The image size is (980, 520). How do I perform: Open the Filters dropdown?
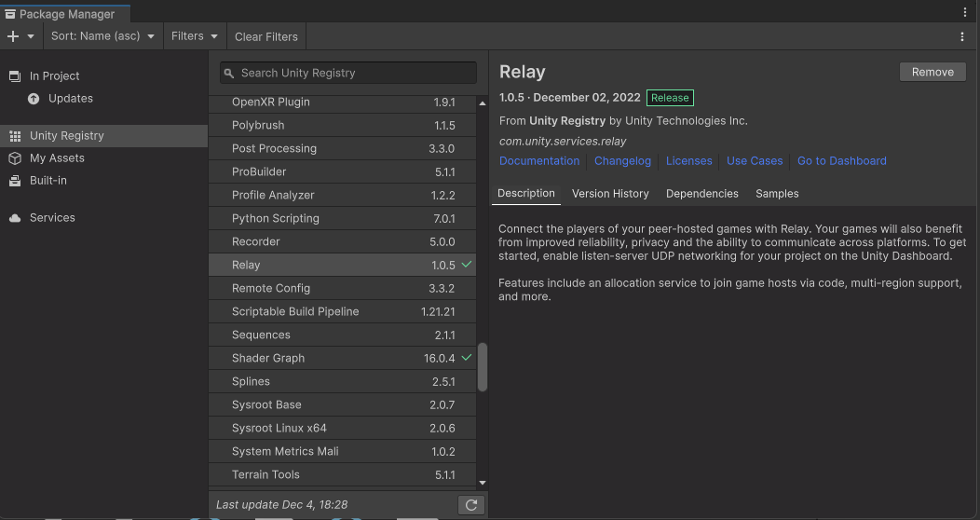pyautogui.click(x=195, y=36)
